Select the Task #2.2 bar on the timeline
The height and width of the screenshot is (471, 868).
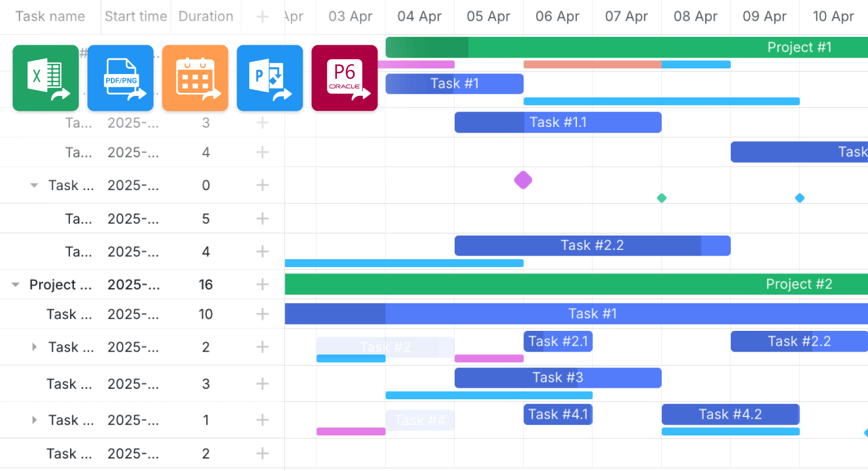(x=592, y=245)
